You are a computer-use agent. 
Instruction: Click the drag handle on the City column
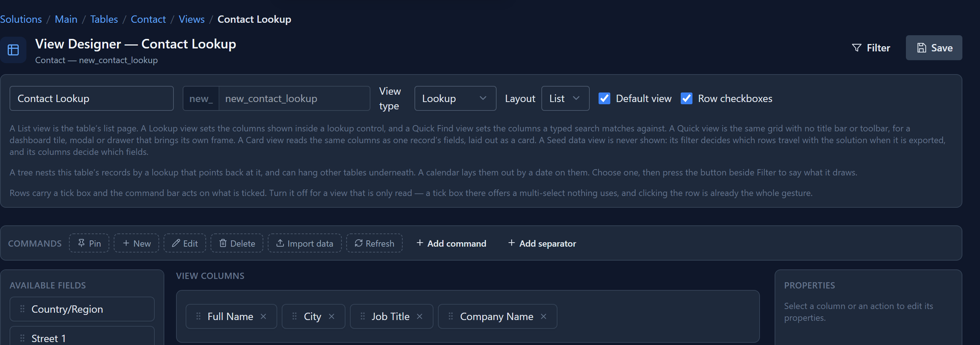pos(295,316)
